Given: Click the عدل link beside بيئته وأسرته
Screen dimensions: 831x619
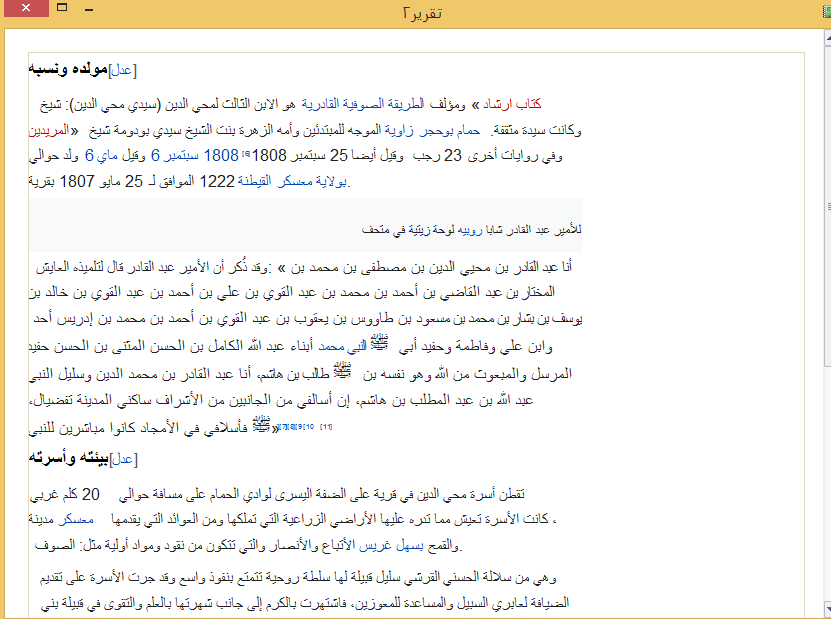Looking at the screenshot, I should click(122, 459).
